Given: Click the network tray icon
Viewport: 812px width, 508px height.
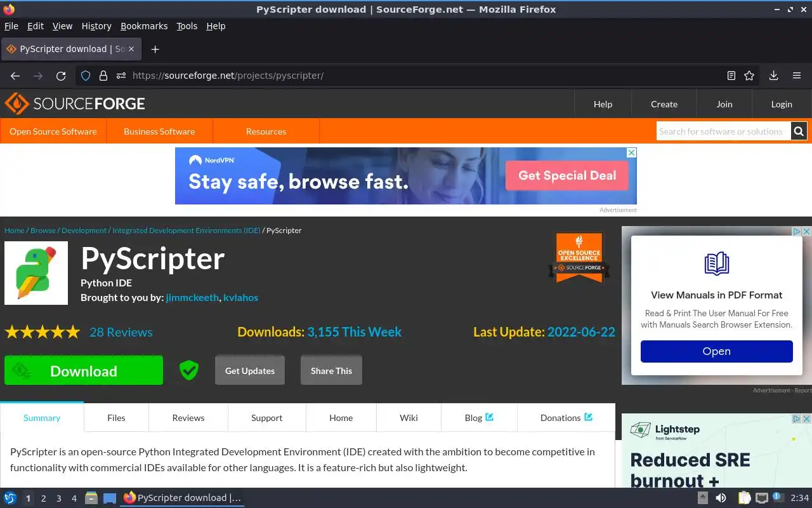Looking at the screenshot, I should click(x=762, y=498).
